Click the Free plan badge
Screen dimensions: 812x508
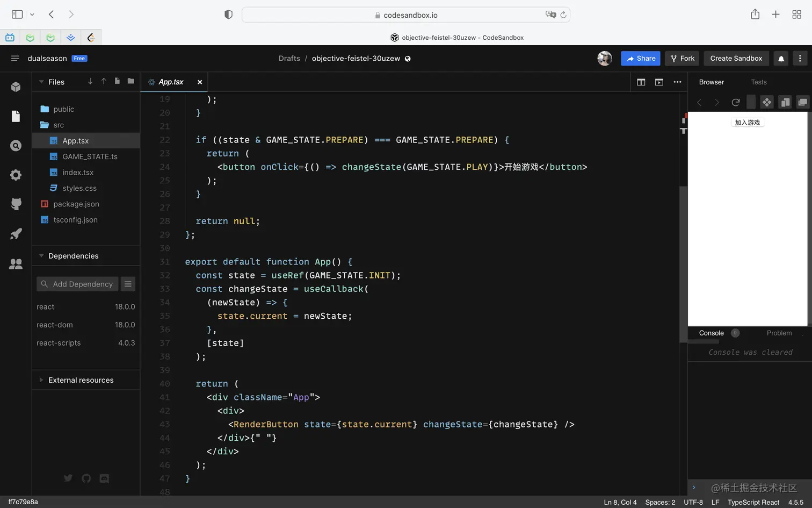point(79,59)
